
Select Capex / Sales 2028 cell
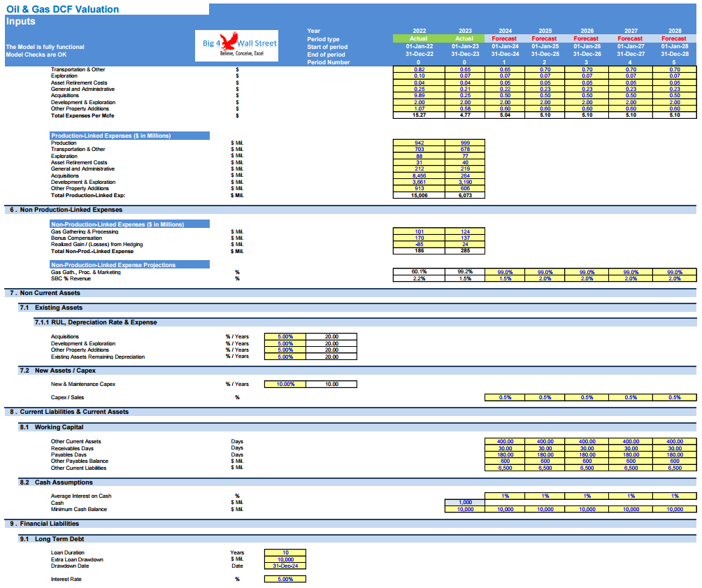point(674,398)
